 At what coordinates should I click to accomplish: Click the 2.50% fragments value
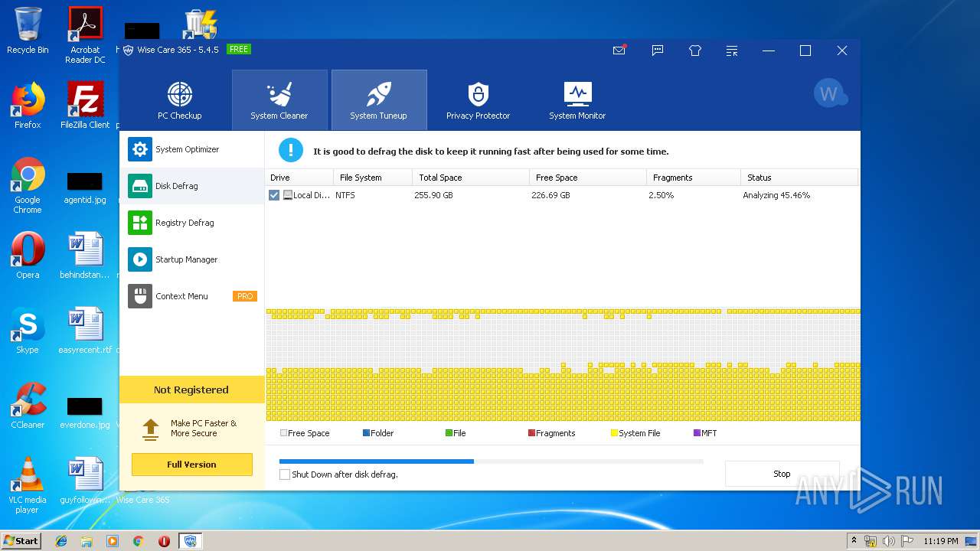pyautogui.click(x=661, y=195)
